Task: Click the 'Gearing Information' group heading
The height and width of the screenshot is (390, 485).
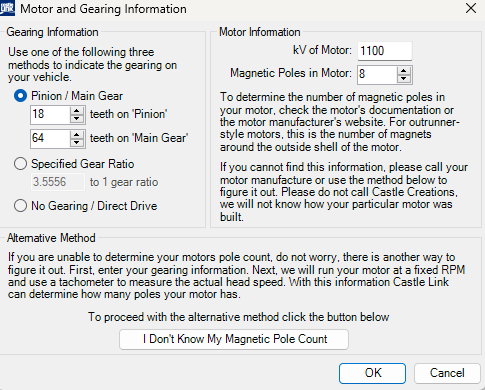Action: [52, 32]
